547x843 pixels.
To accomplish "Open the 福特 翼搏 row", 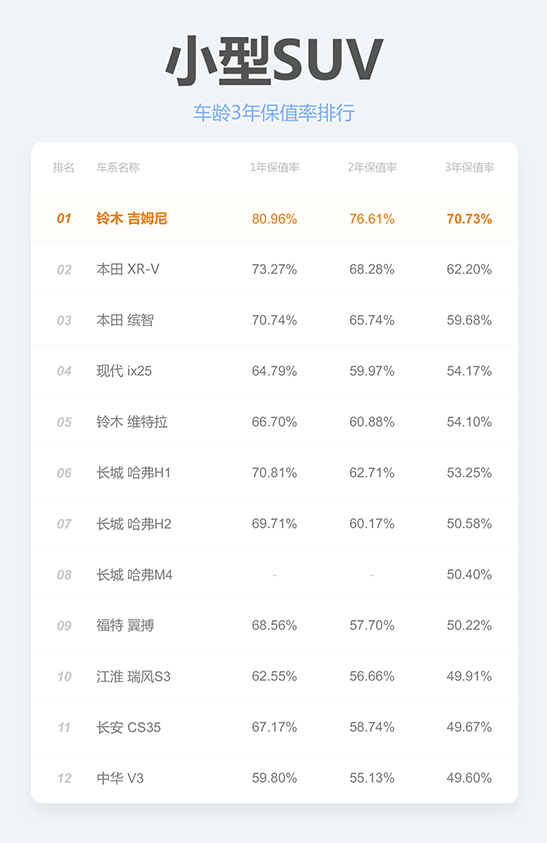I will (x=274, y=625).
